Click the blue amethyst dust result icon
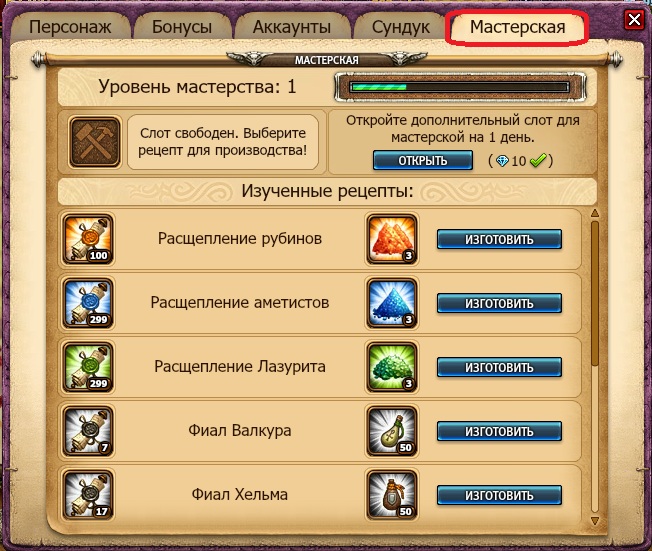Screen dimensions: 652x551 (x=392, y=303)
